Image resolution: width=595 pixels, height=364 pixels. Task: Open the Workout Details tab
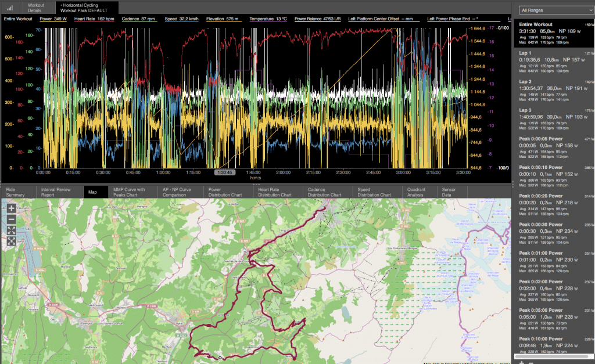(x=36, y=8)
